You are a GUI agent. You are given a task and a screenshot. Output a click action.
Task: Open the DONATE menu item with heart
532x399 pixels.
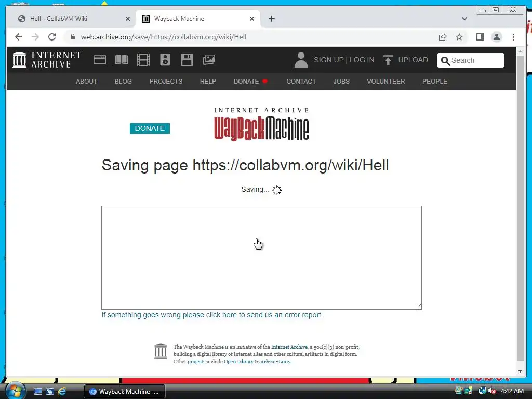[250, 82]
